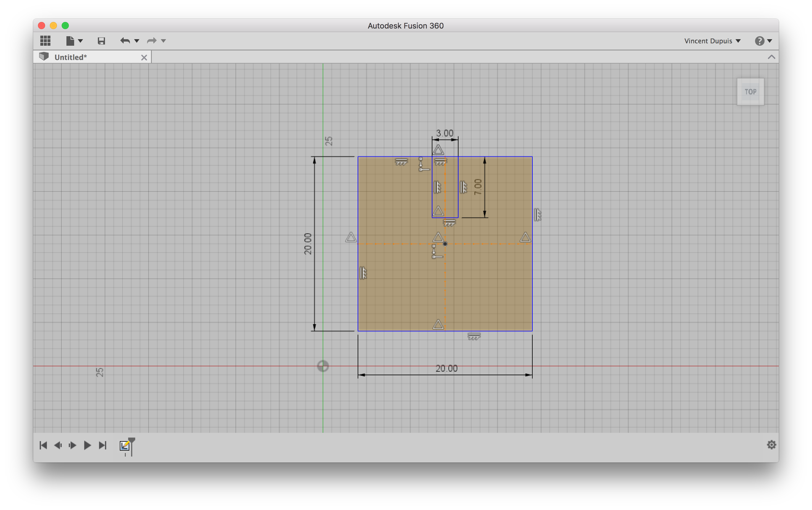
Task: Select the midpoint constraint at the small rectangle's bottom
Action: 438,211
